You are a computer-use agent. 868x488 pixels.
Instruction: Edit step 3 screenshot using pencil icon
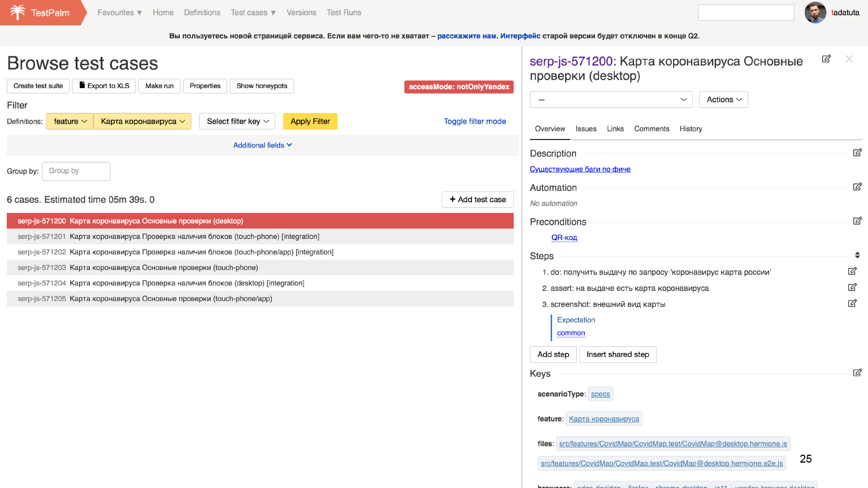pyautogui.click(x=852, y=304)
